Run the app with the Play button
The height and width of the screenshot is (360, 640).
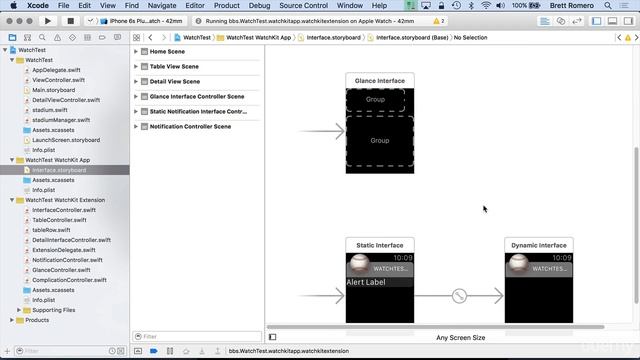click(48, 21)
